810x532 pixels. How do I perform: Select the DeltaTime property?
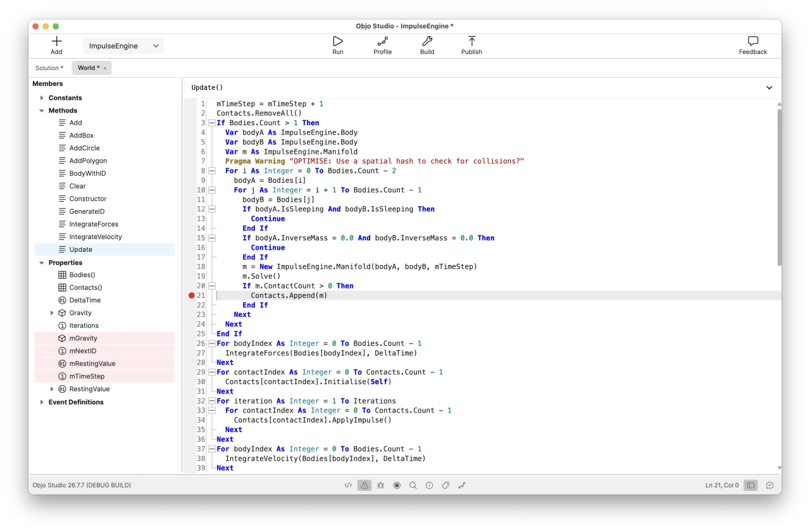tap(104, 300)
